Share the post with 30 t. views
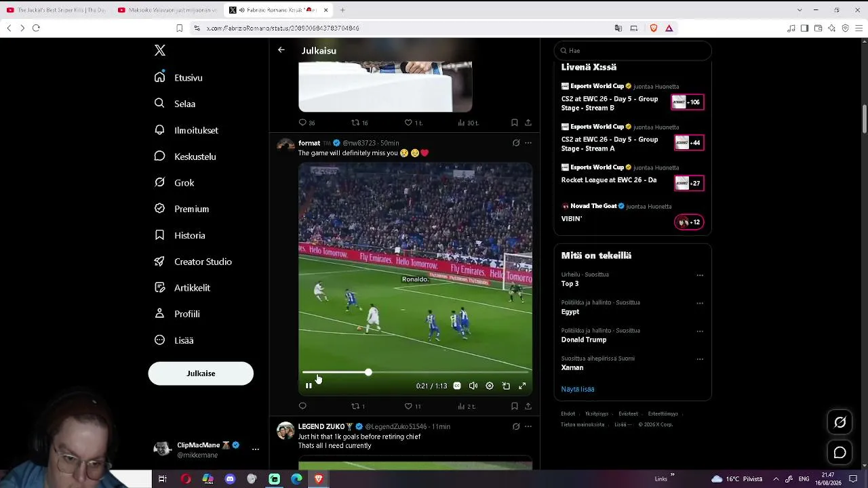 pos(528,123)
